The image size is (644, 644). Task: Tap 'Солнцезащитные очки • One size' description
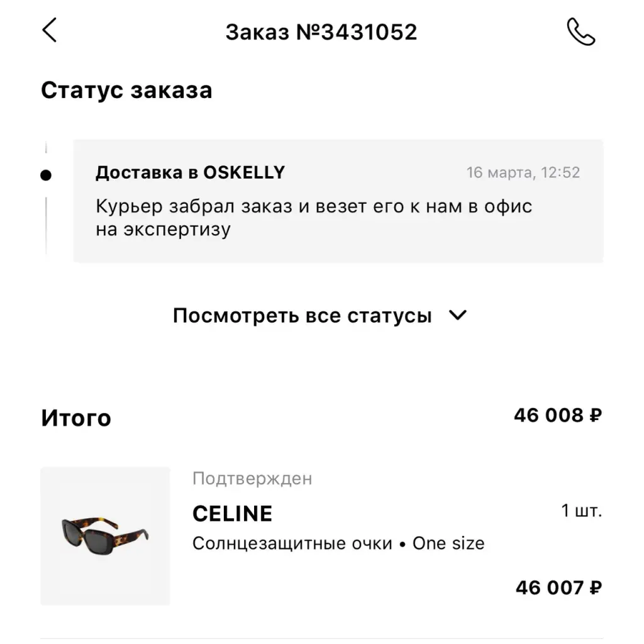tap(338, 543)
